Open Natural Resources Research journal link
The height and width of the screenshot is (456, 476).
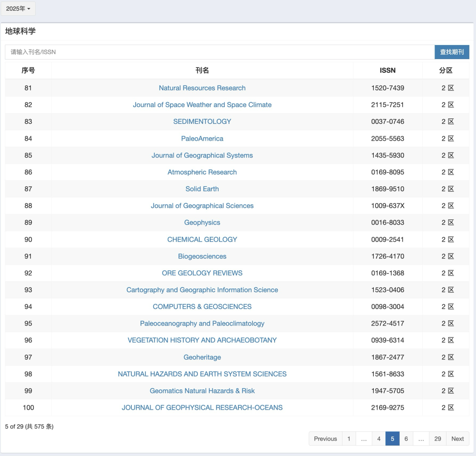[202, 88]
